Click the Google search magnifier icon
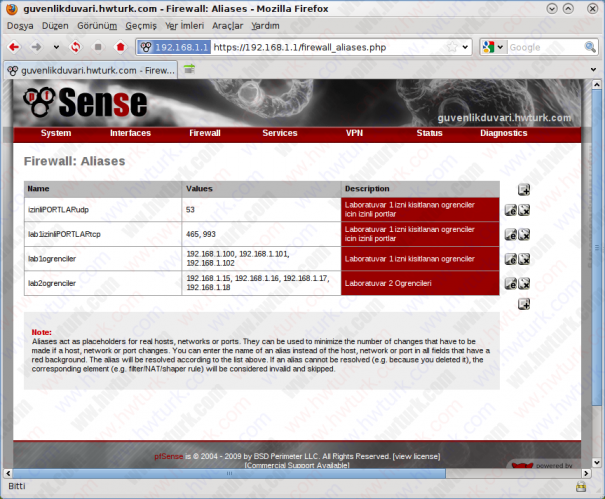Viewport: 605px width, 499px height. [590, 47]
